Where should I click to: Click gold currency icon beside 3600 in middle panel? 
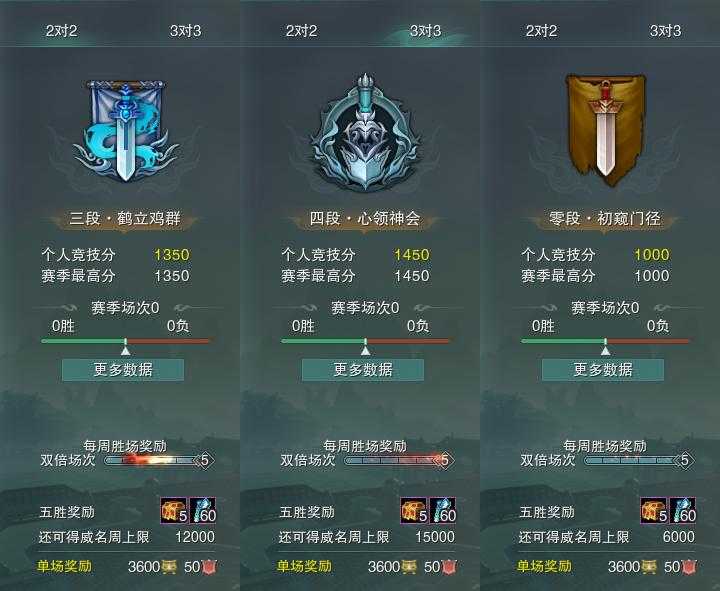coord(409,567)
